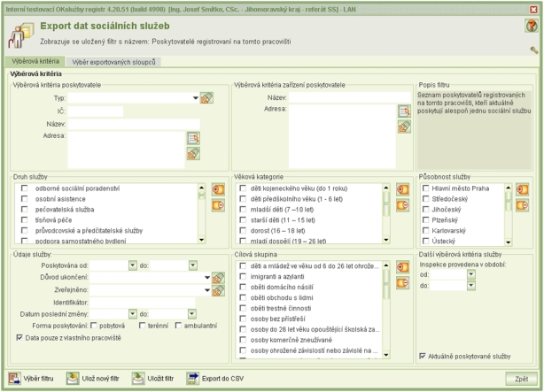This screenshot has height=392, width=544.
Task: Switch to Výběr exportovaných sloupců tab
Action: click(113, 62)
